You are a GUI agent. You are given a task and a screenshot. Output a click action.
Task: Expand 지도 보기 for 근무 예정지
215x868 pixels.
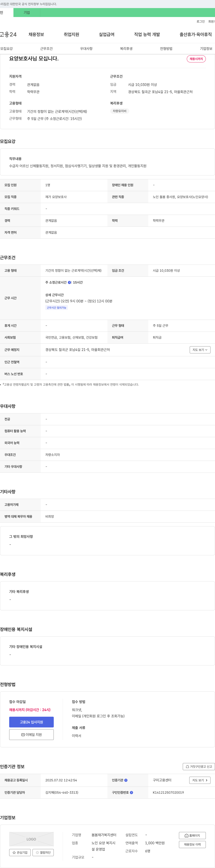(200, 350)
